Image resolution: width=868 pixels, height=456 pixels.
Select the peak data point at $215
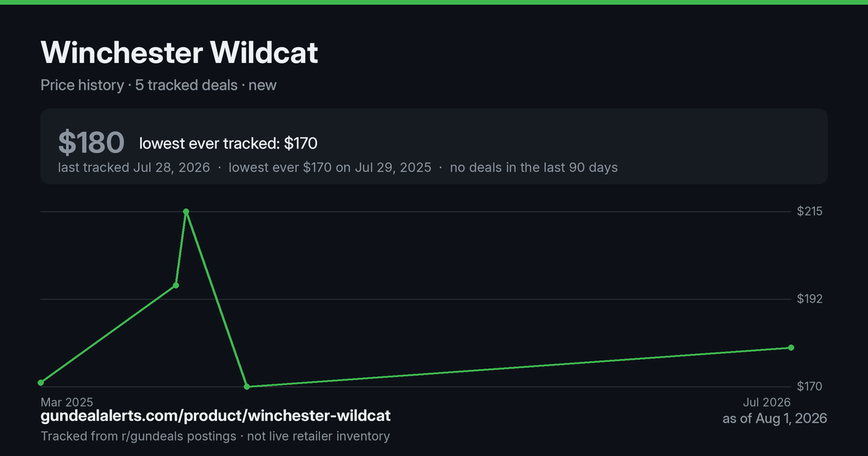coord(187,211)
